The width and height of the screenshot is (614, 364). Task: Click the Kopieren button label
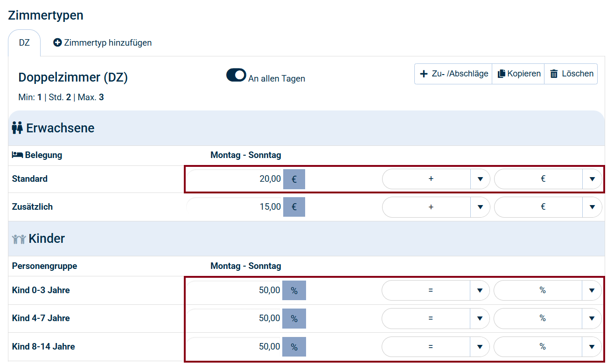[x=524, y=74]
